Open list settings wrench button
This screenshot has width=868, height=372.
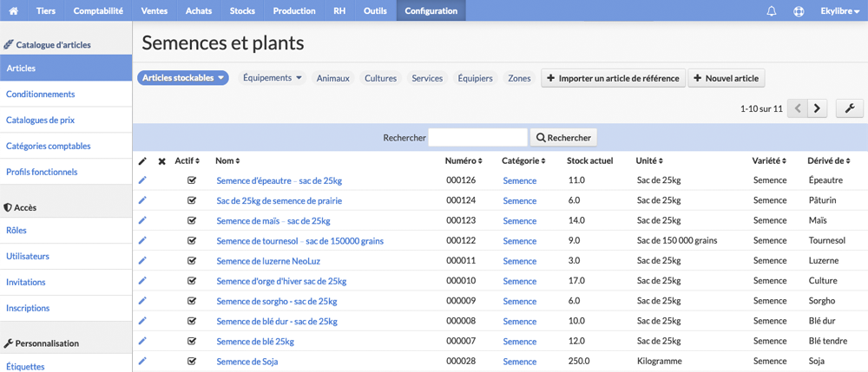(x=850, y=108)
